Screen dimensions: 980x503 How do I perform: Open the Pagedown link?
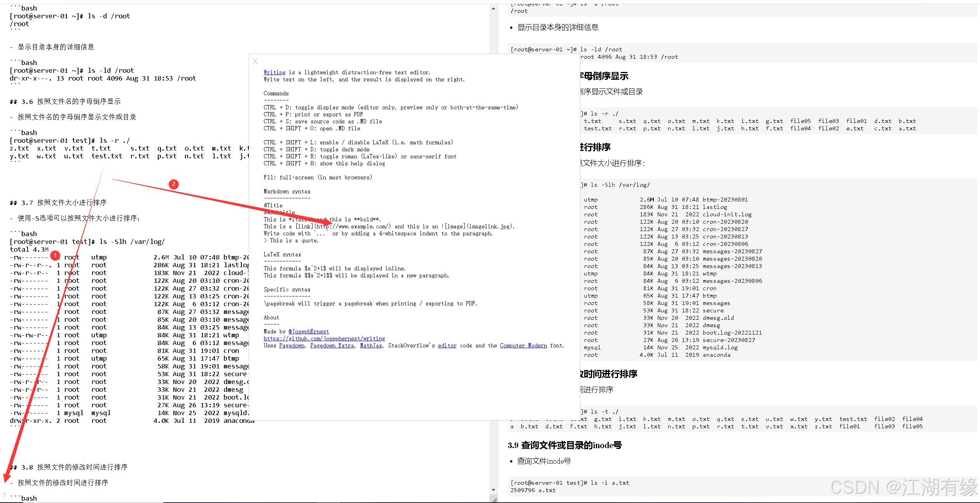tap(292, 345)
